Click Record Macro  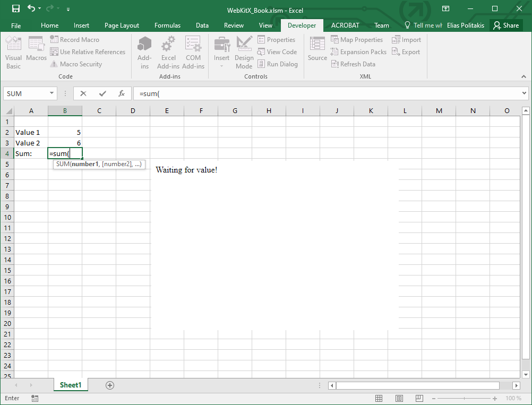75,39
